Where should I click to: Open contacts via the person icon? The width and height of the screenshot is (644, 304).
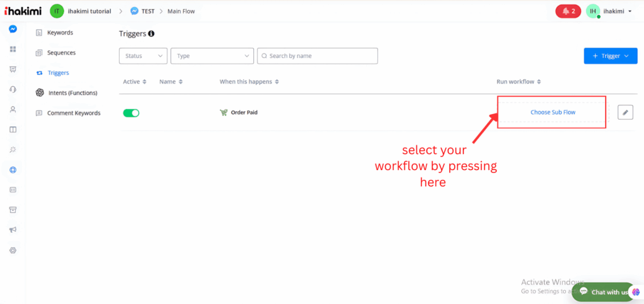tap(13, 110)
